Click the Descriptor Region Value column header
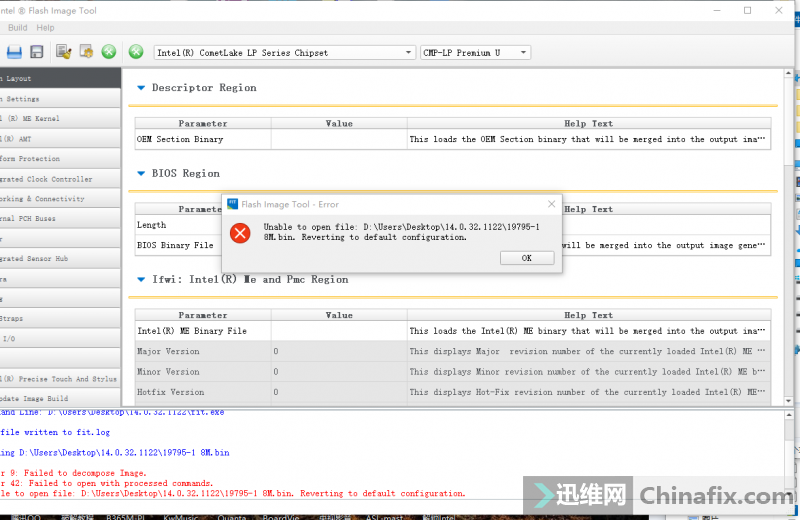800x520 pixels. click(339, 123)
